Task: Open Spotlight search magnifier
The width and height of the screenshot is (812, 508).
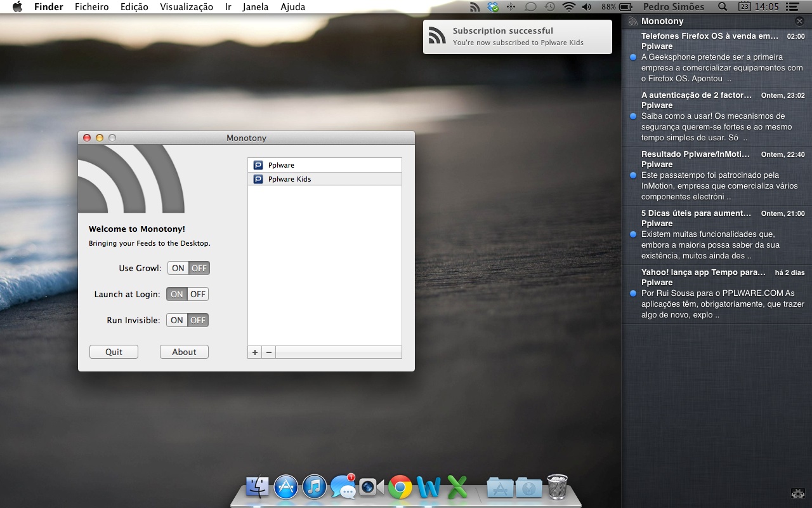Action: tap(723, 7)
